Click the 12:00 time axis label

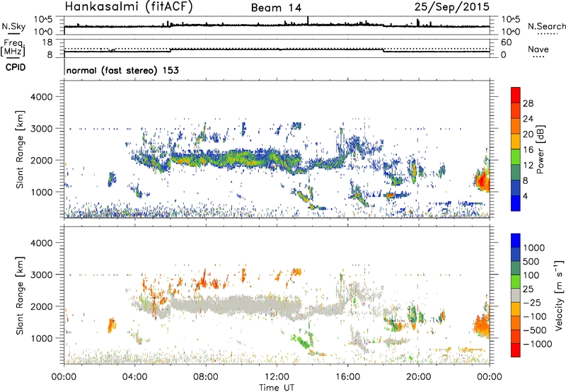(277, 377)
